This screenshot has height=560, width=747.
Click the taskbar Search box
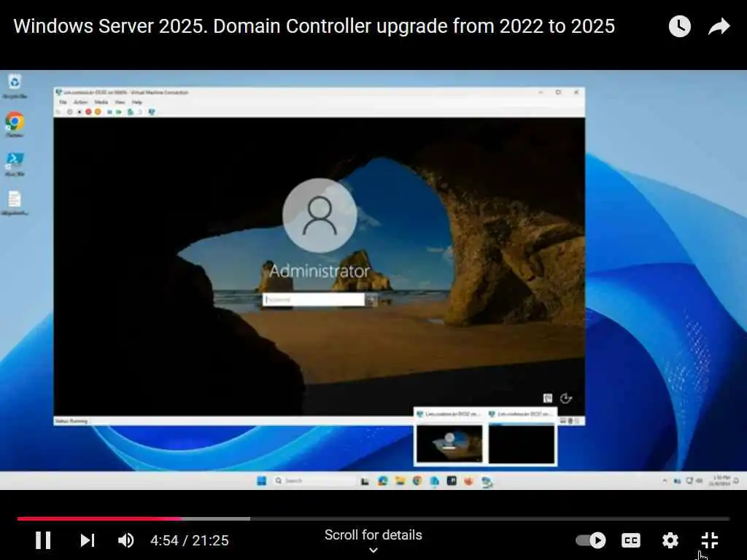pos(313,481)
